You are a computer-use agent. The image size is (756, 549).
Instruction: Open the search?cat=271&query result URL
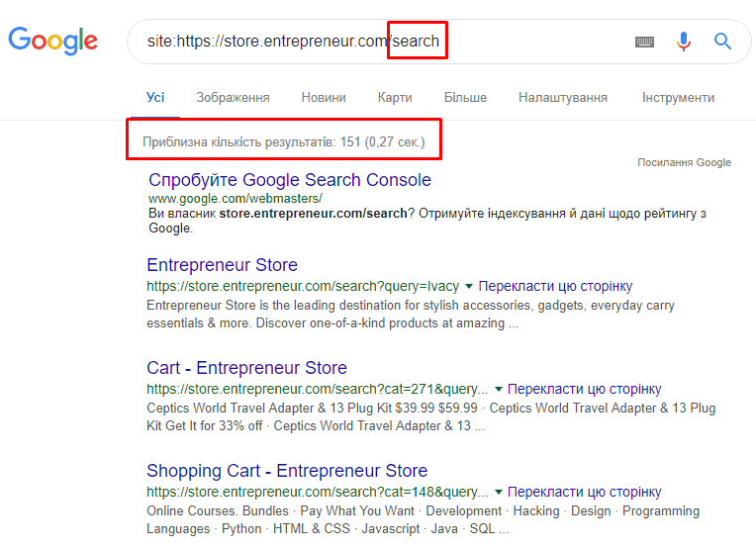318,389
